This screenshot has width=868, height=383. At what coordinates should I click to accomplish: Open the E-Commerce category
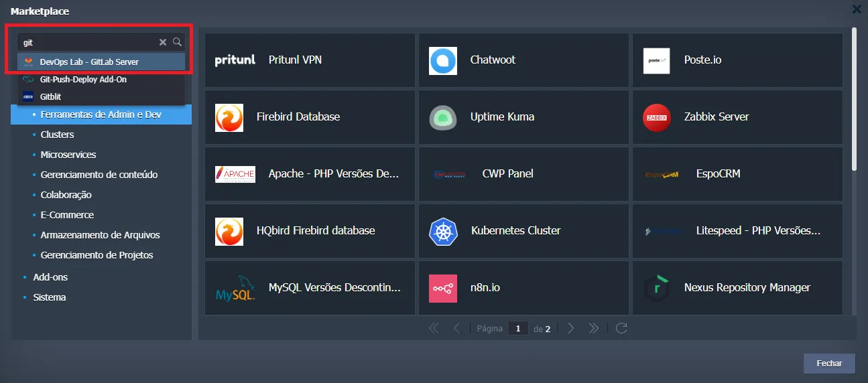pos(67,215)
